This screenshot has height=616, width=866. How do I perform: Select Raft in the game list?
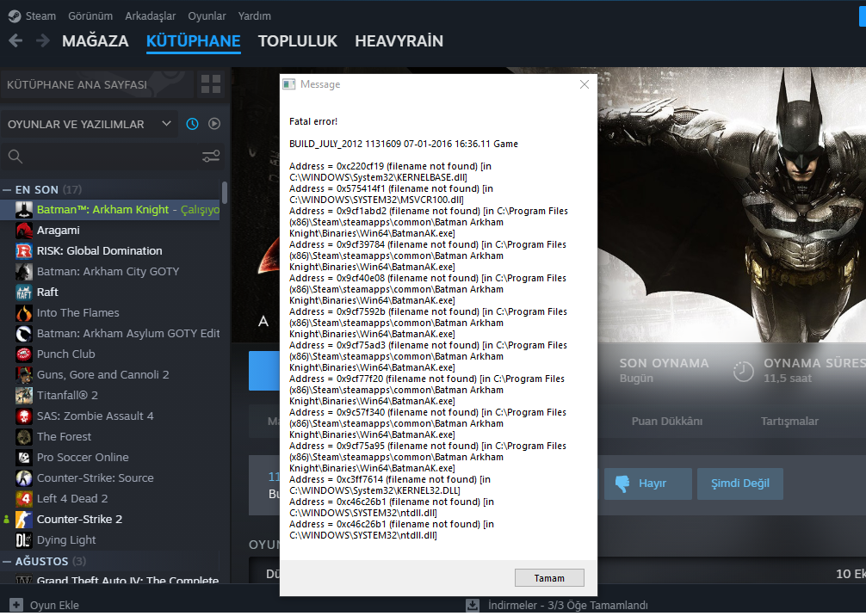(x=110, y=292)
